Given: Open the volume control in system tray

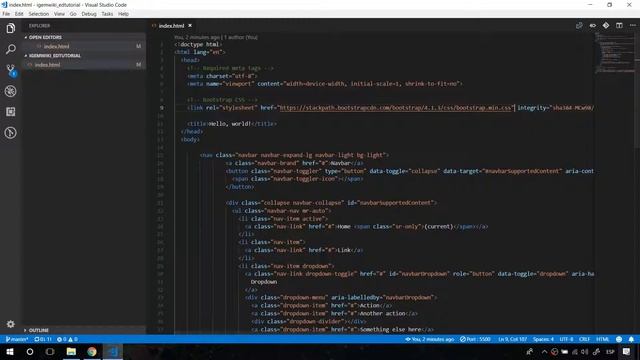Looking at the screenshot, I should pyautogui.click(x=584, y=351).
